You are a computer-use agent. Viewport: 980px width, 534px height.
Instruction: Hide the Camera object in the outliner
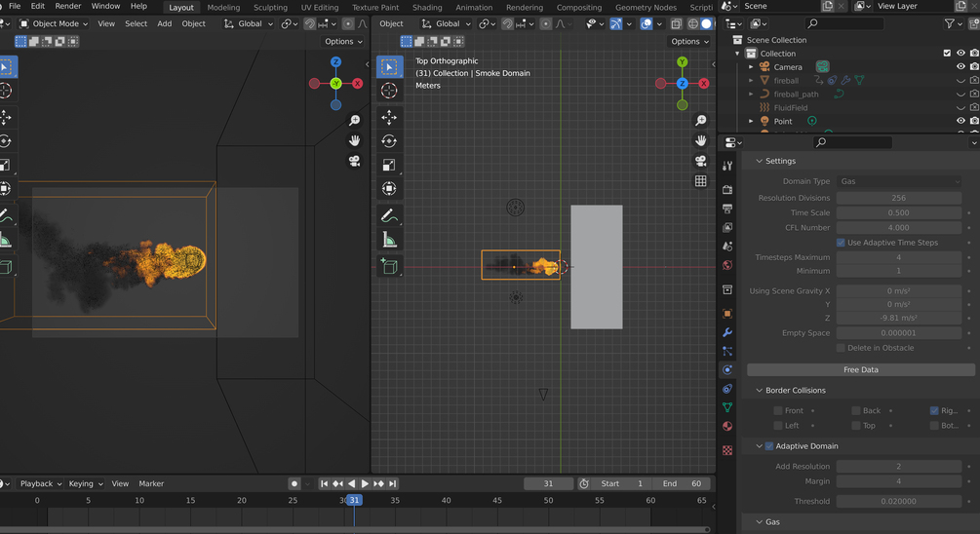960,67
